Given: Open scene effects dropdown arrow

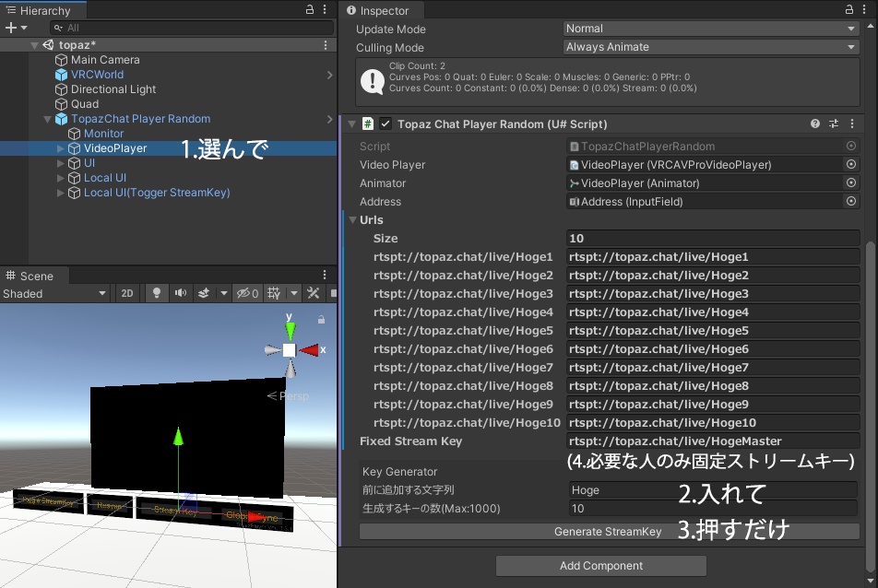Looking at the screenshot, I should coord(224,293).
